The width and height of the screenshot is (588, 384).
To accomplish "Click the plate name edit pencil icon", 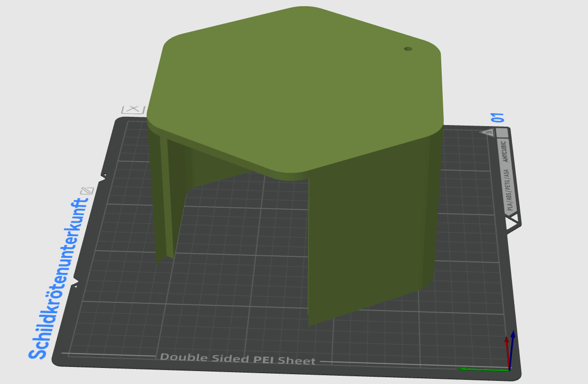I will (x=87, y=191).
